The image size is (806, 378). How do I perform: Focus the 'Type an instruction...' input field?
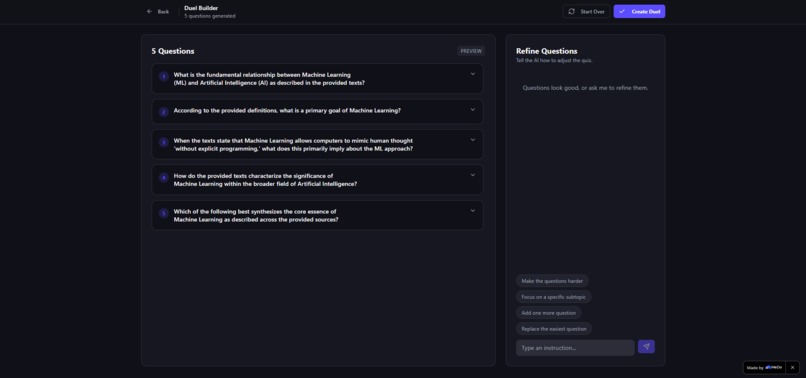pos(575,348)
